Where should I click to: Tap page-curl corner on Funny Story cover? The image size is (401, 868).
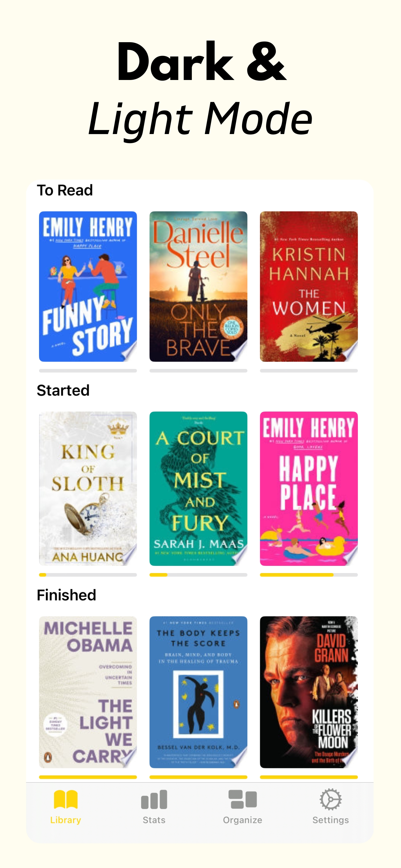(x=129, y=352)
